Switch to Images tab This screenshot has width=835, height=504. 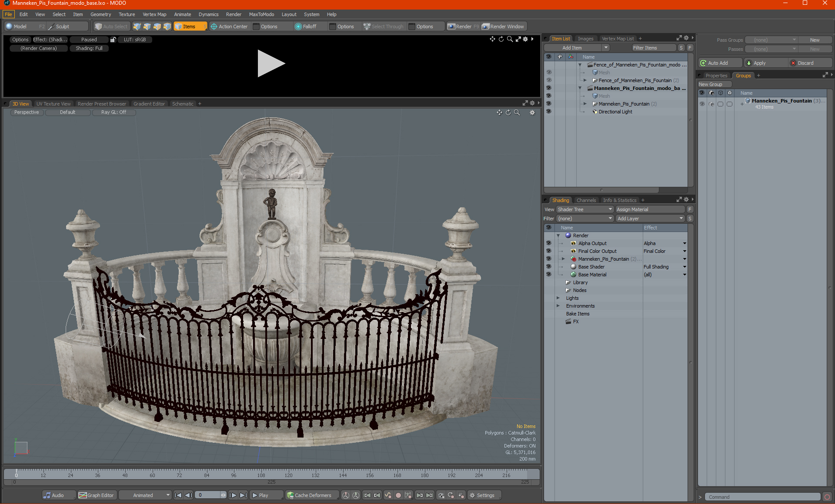[x=585, y=39]
